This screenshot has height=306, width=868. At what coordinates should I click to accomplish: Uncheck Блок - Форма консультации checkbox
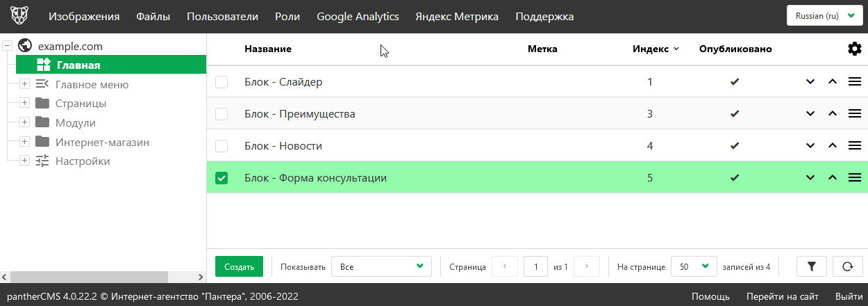pos(222,178)
